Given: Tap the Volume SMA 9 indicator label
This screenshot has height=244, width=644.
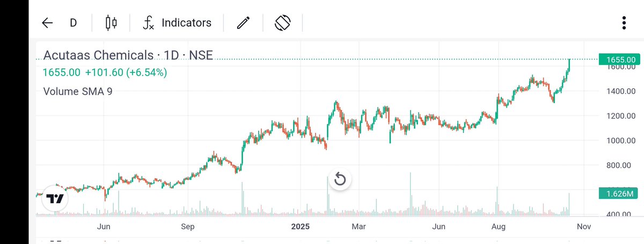Looking at the screenshot, I should (x=78, y=91).
